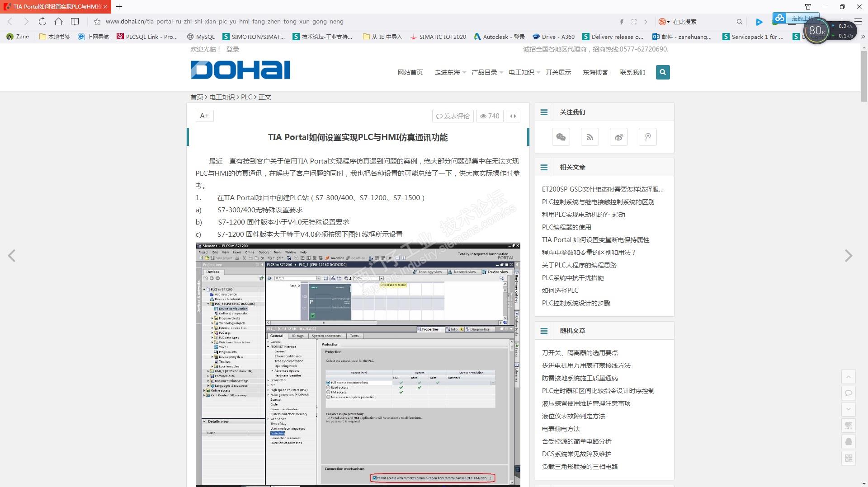Open the 联系我们 nav item

click(x=632, y=72)
